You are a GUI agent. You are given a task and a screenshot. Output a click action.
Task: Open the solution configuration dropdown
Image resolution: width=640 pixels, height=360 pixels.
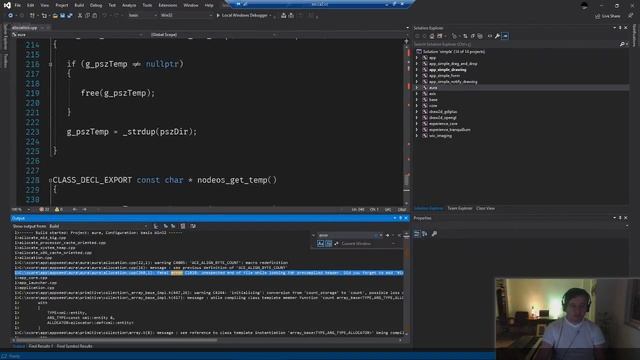142,16
